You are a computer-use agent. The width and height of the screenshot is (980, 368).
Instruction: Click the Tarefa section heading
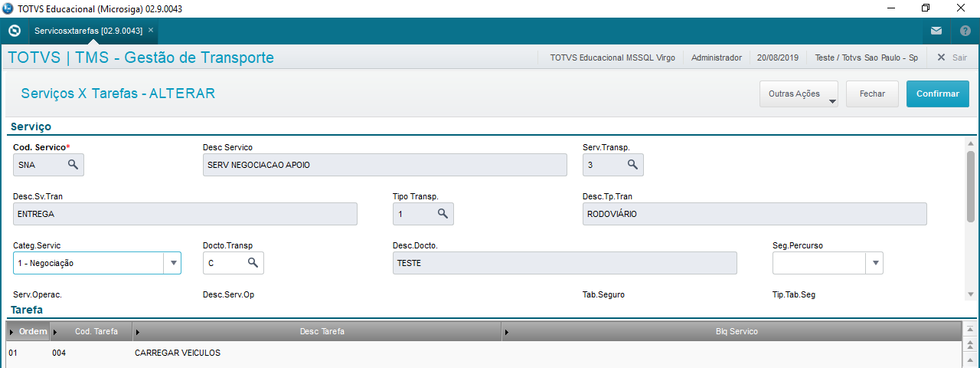(27, 310)
